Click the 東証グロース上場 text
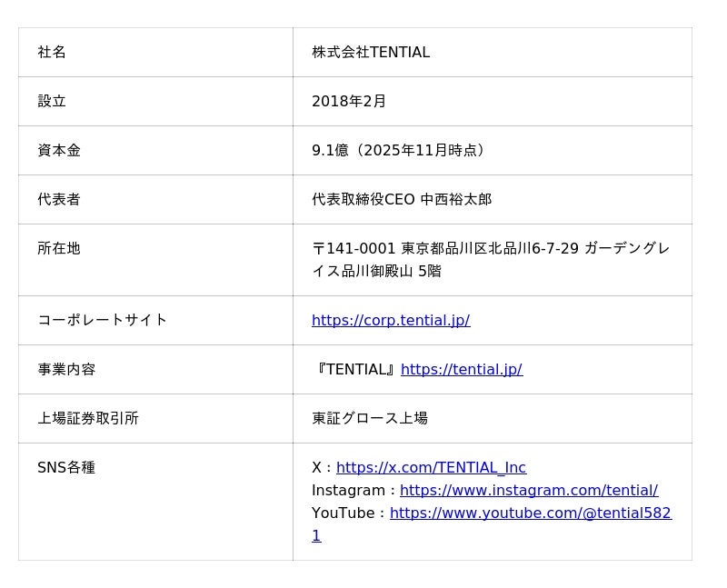Viewport: 727px width, 588px height. click(370, 419)
